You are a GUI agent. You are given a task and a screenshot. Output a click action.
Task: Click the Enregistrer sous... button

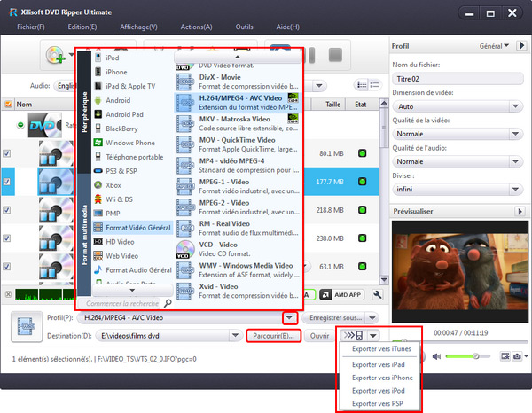point(334,317)
